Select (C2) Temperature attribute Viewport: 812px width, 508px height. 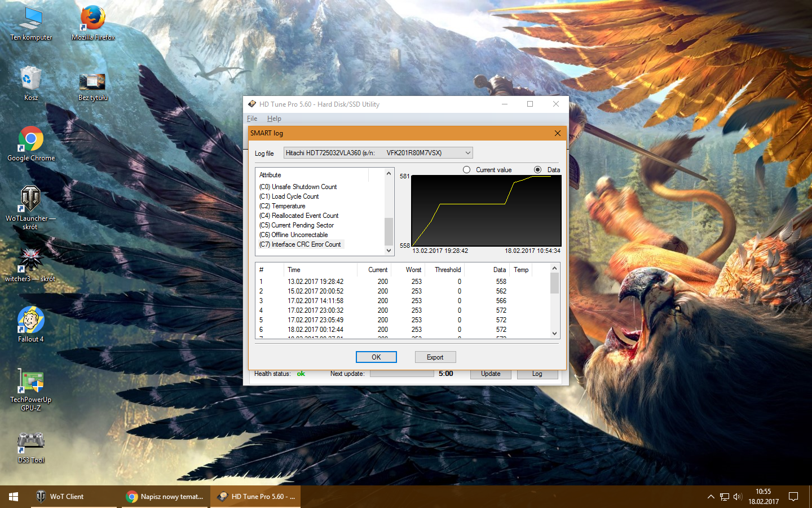coord(282,206)
